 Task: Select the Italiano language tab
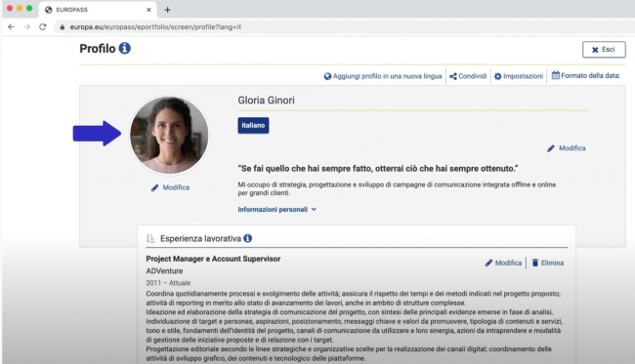coord(253,125)
